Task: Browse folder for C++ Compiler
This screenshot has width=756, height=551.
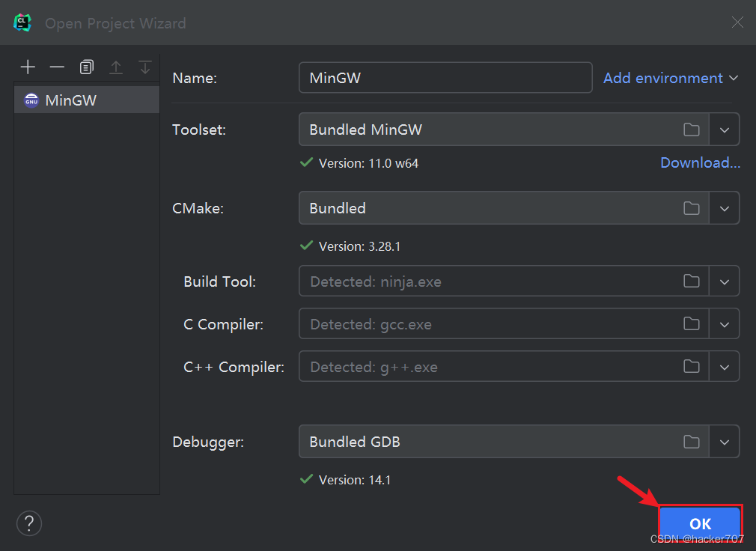Action: pos(692,366)
